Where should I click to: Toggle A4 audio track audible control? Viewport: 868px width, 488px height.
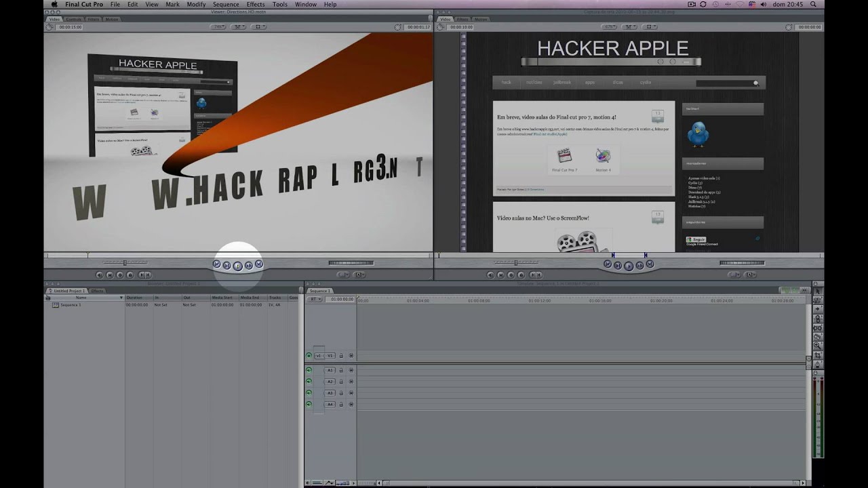309,405
